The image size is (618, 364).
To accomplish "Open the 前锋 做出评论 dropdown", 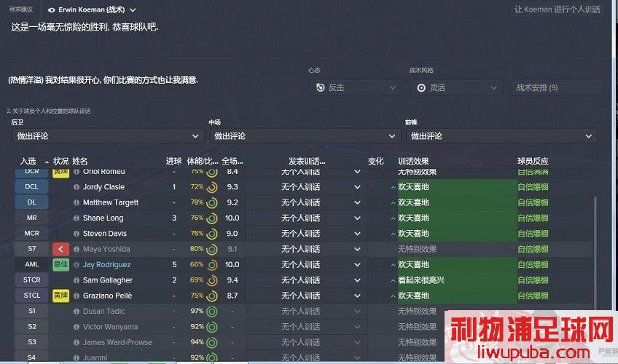I will coord(502,136).
